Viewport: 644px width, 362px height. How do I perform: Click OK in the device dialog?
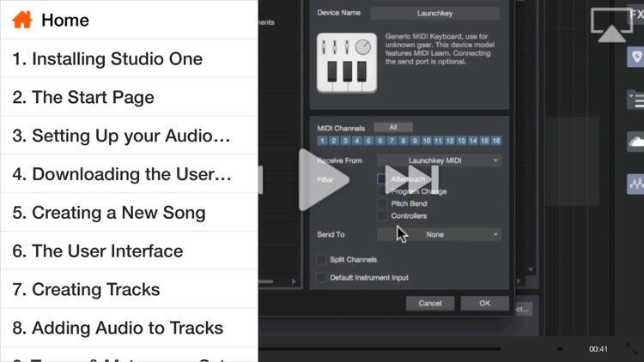pyautogui.click(x=484, y=304)
